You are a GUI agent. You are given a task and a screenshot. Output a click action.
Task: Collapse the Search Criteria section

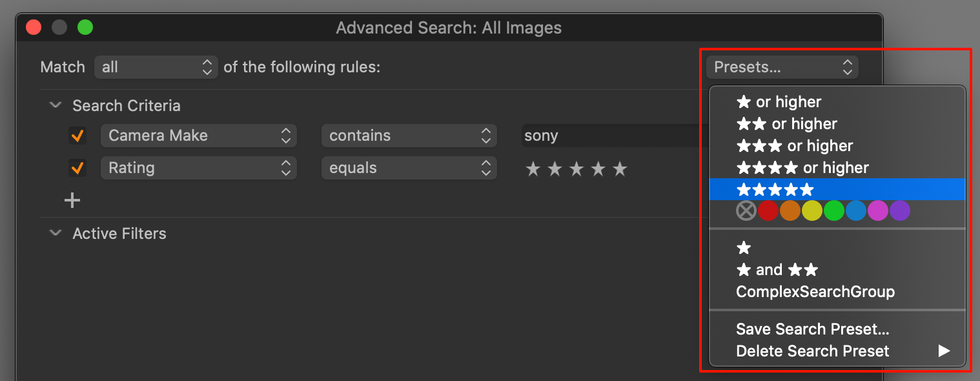click(56, 105)
